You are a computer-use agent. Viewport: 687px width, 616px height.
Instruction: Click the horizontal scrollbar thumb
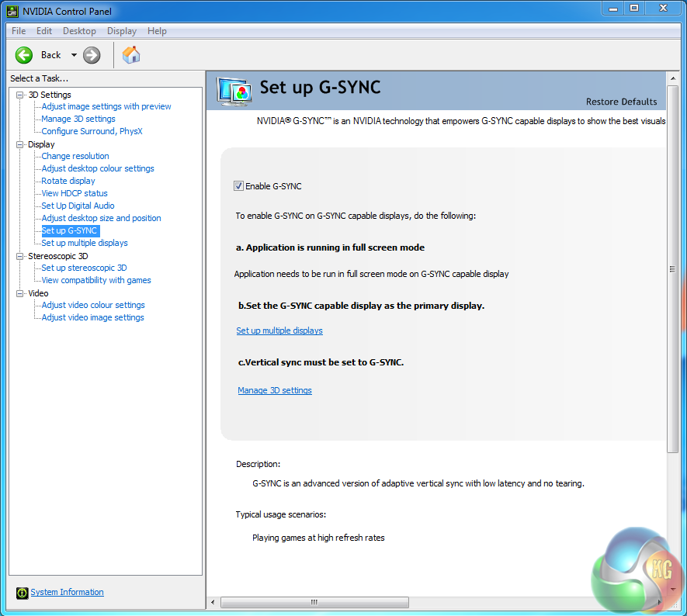click(x=314, y=603)
